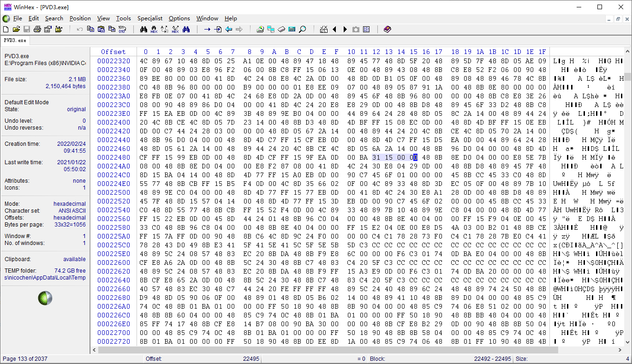Open Modify Data icon labeled 101 010
The height and width of the screenshot is (364, 632).
[122, 29]
